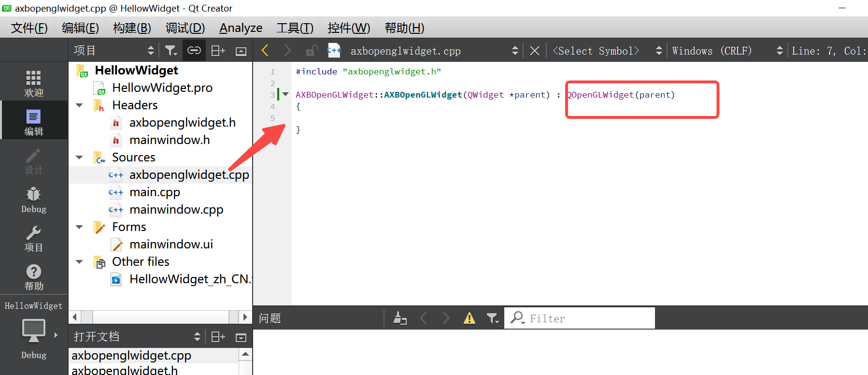Minimize the Qt Creator window
This screenshot has width=868, height=375.
click(x=842, y=8)
